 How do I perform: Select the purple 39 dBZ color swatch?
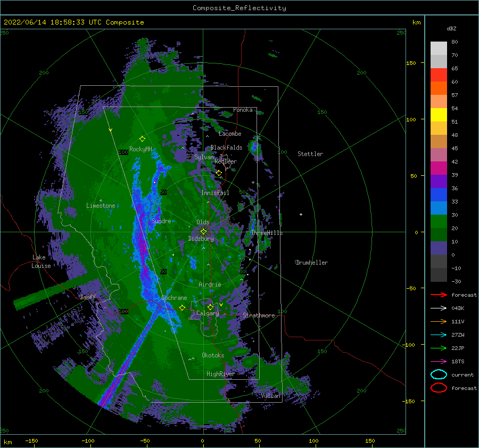(x=439, y=181)
